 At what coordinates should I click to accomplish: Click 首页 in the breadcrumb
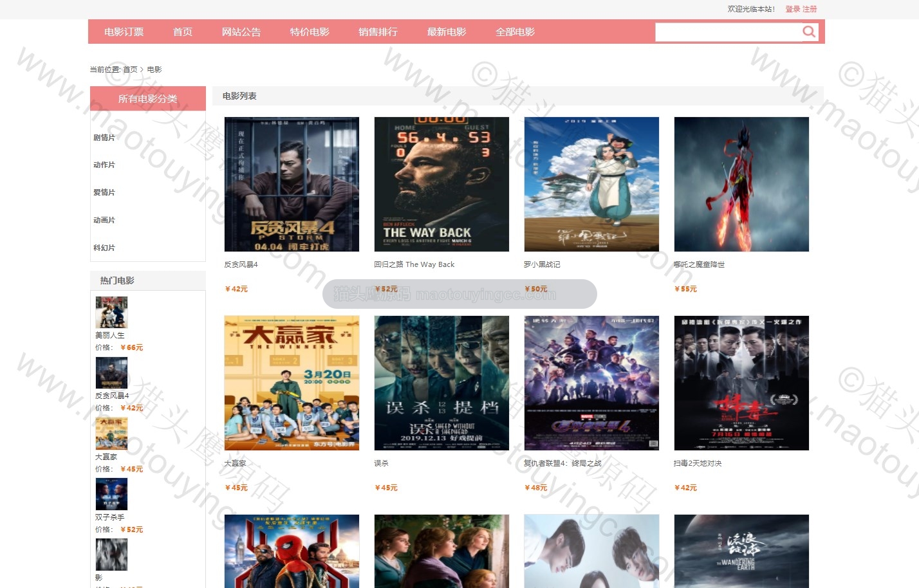coord(130,69)
